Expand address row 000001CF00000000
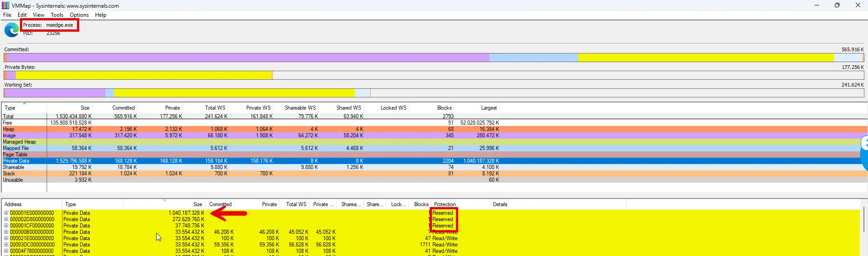Screen dimensions: 868x256 pos(6,226)
